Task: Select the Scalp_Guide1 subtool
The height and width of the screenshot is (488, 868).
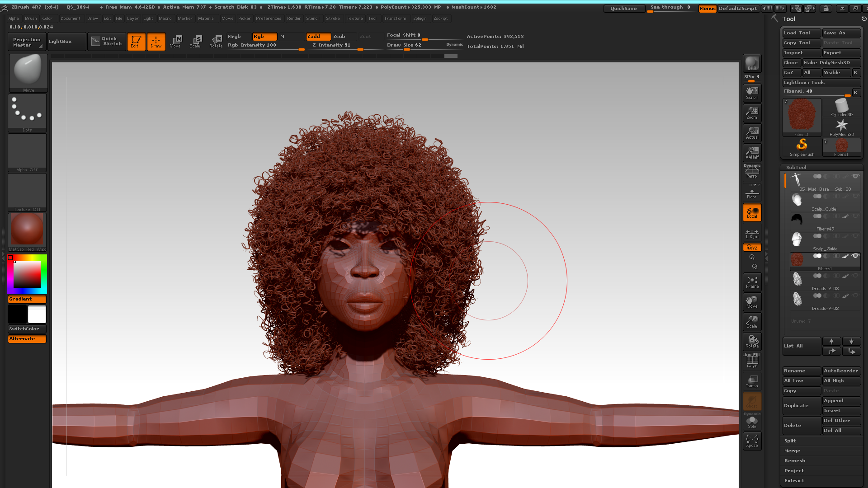Action: (825, 202)
